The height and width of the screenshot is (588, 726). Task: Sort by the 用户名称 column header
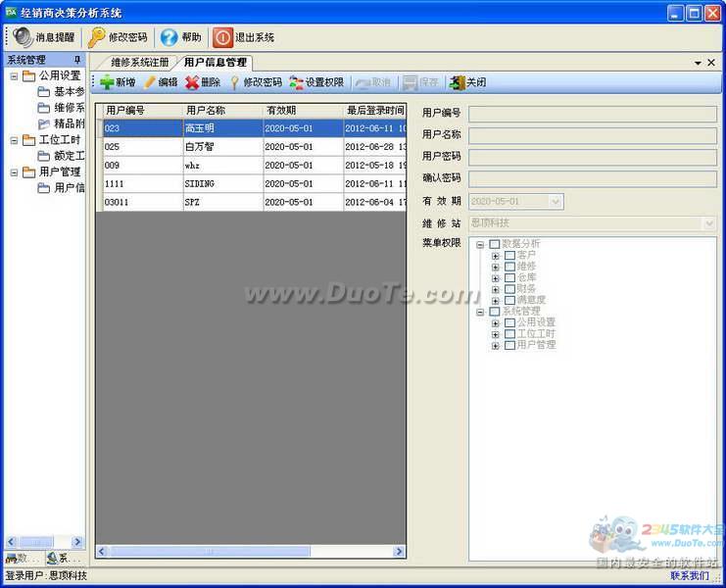(223, 111)
